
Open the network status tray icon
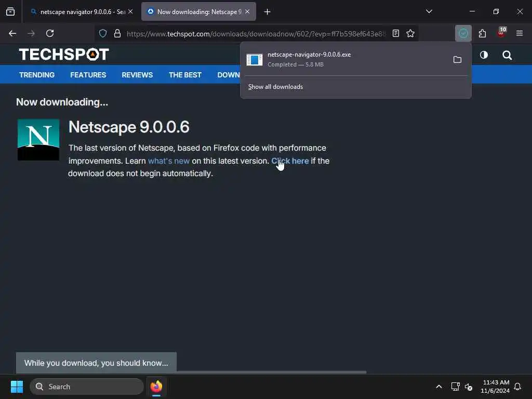[x=455, y=387]
